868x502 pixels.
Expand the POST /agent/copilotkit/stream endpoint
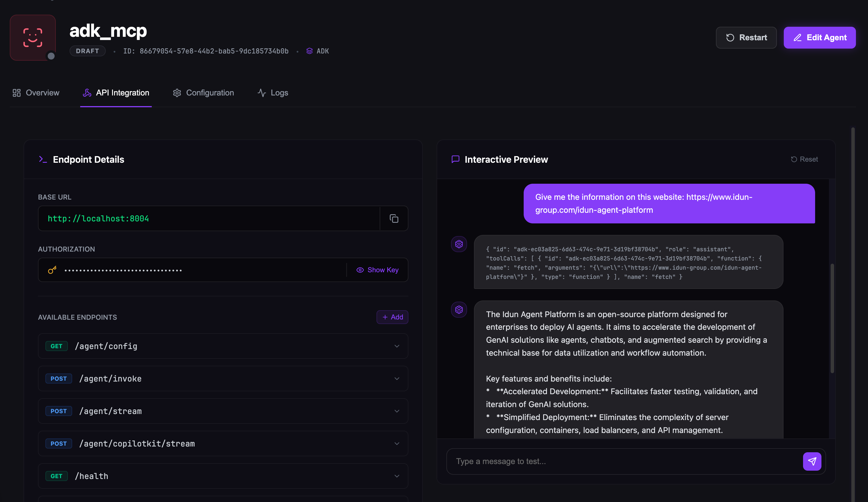click(397, 443)
